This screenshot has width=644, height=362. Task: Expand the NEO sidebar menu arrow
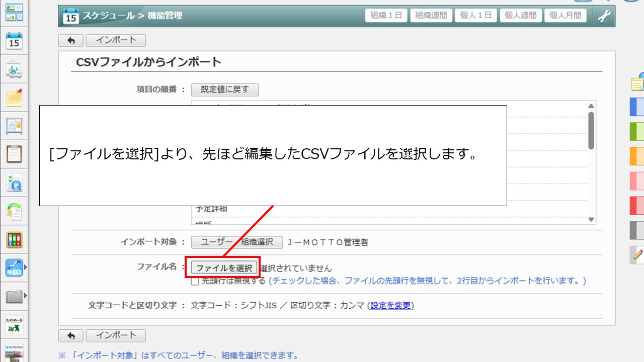26,267
